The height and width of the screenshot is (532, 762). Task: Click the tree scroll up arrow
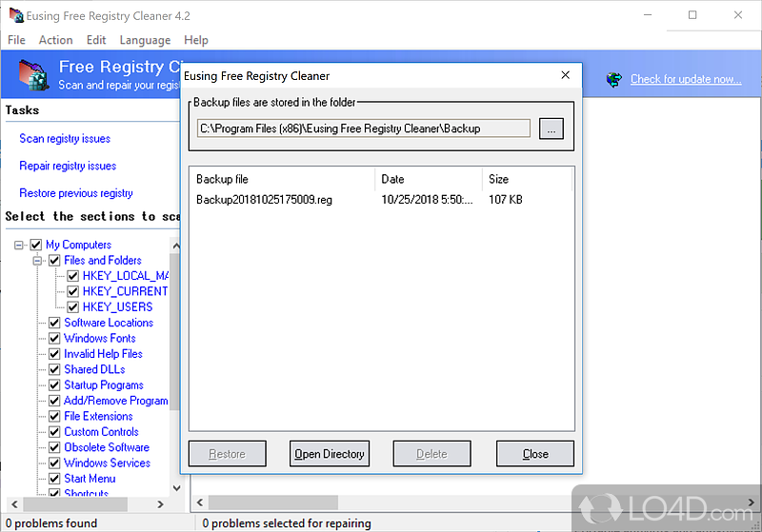tap(176, 246)
